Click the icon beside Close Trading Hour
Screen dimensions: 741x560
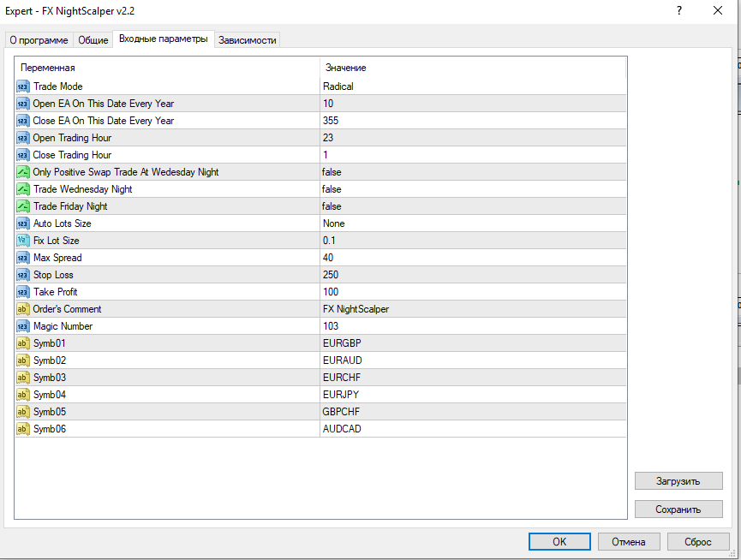tap(22, 155)
